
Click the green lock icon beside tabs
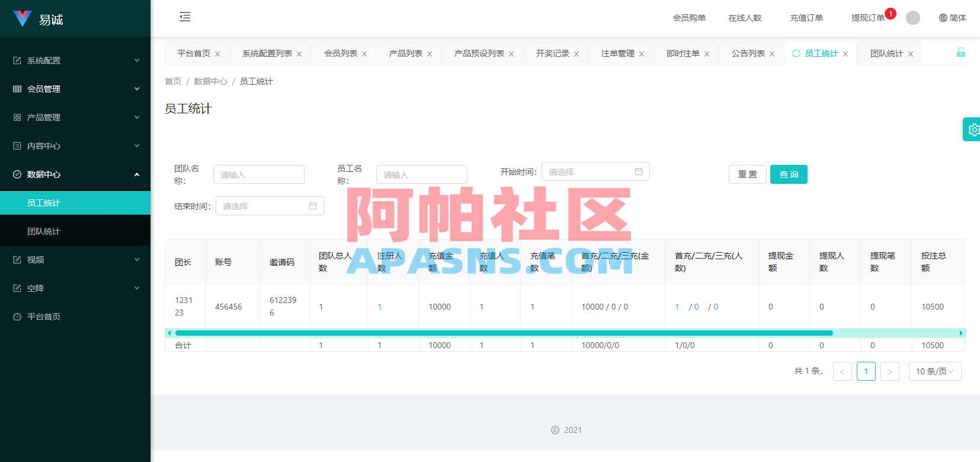click(961, 53)
